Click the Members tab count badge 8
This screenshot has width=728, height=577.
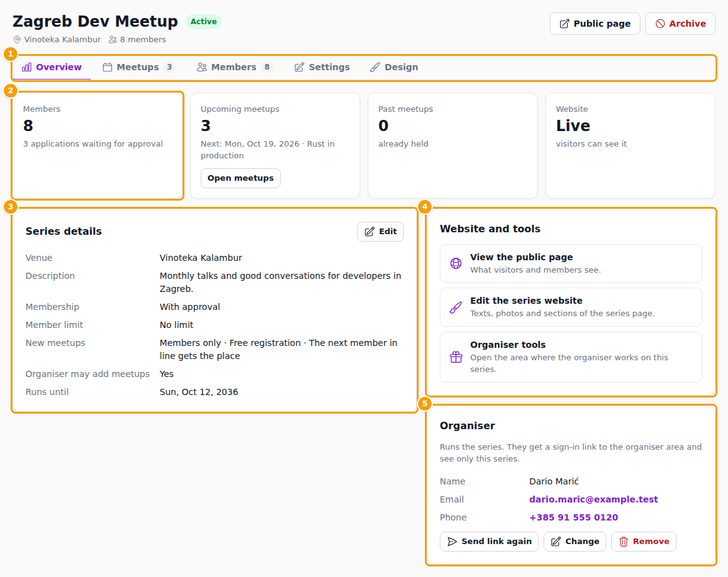(267, 67)
